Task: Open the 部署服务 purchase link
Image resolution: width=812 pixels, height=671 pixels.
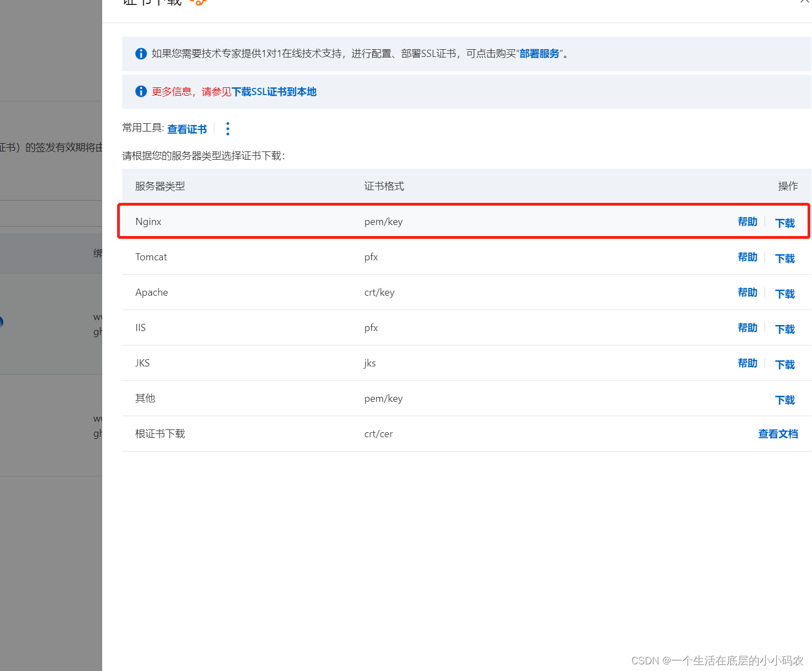Action: 539,54
